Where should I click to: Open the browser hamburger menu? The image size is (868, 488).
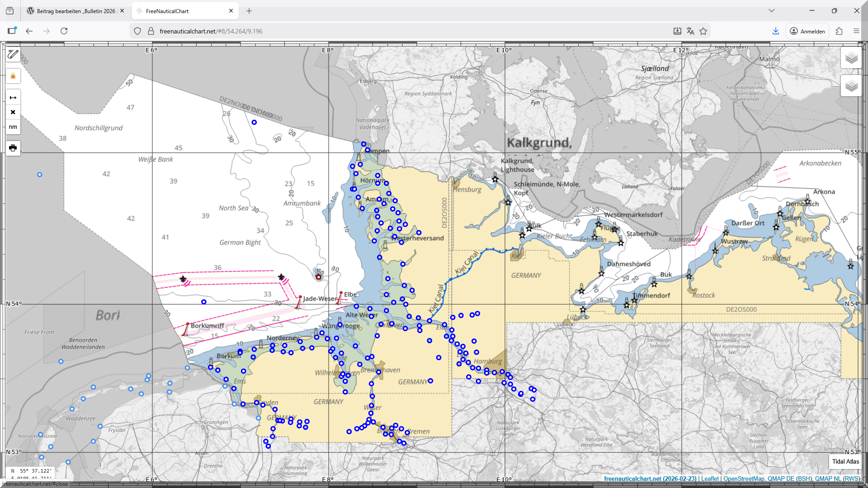click(x=856, y=31)
